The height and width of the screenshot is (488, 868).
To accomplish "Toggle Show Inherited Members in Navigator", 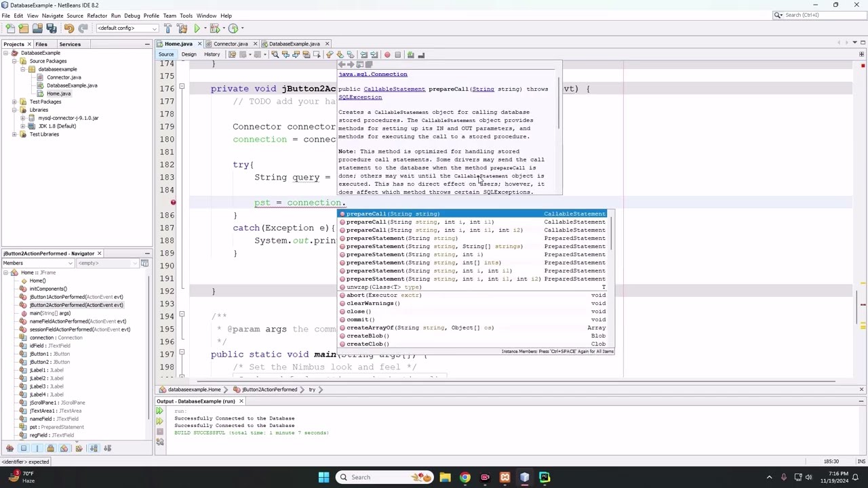I will click(9, 448).
